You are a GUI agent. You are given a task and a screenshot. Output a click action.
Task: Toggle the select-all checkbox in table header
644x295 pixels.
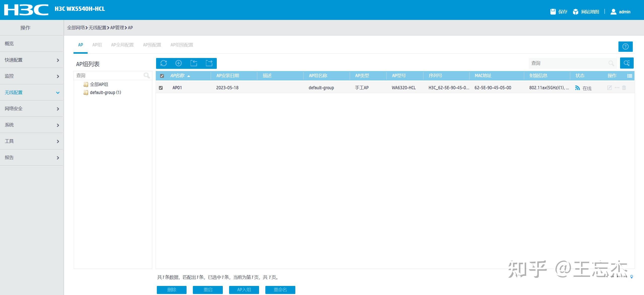162,76
